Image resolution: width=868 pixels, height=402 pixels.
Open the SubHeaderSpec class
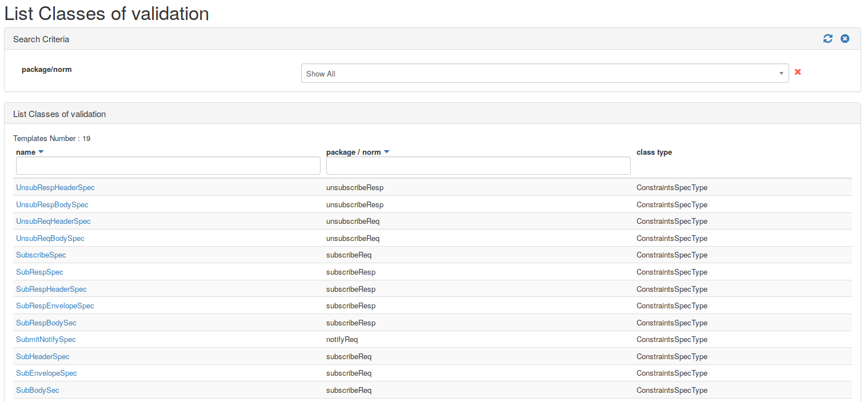(43, 356)
